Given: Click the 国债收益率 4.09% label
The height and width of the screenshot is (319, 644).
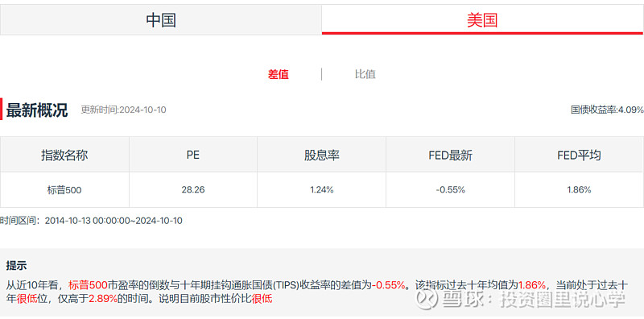Looking at the screenshot, I should click(x=607, y=110).
